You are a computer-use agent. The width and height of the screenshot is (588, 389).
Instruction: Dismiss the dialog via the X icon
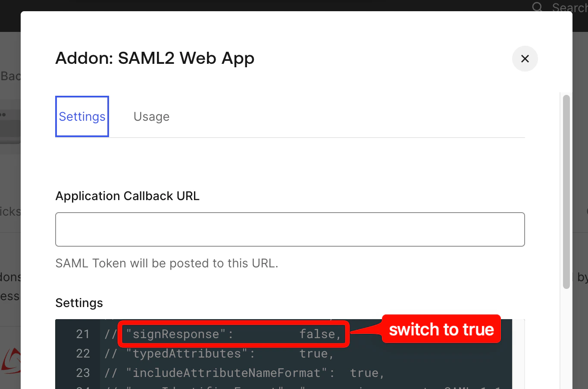[x=525, y=59]
